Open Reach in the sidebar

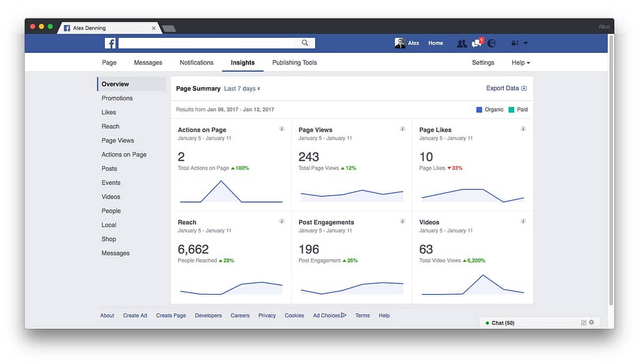[x=110, y=127]
